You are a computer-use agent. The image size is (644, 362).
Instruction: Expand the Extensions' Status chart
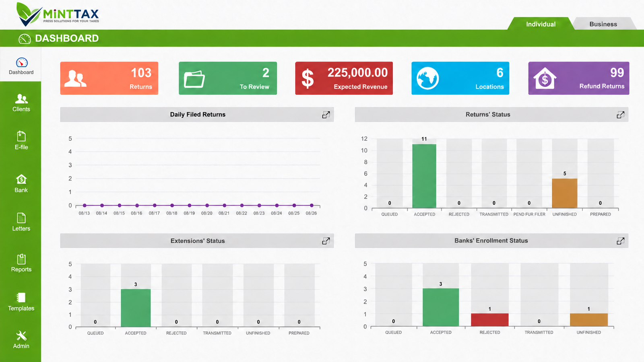(x=326, y=241)
